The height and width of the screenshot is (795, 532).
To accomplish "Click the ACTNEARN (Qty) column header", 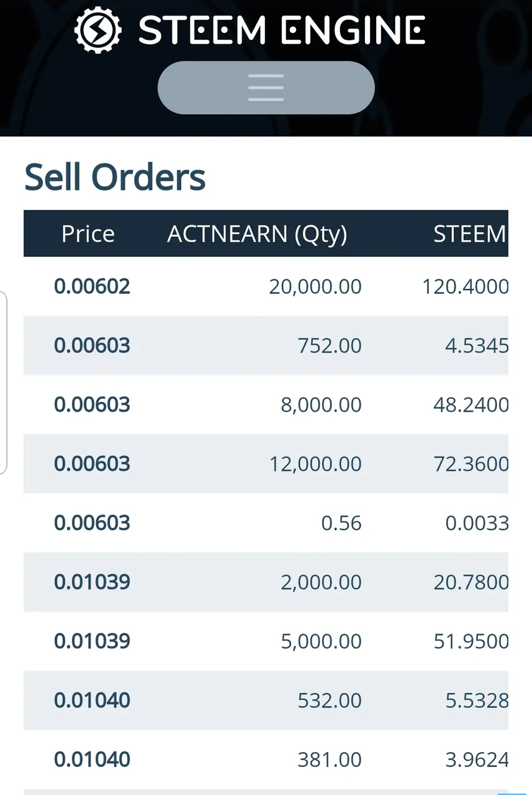I will click(257, 234).
